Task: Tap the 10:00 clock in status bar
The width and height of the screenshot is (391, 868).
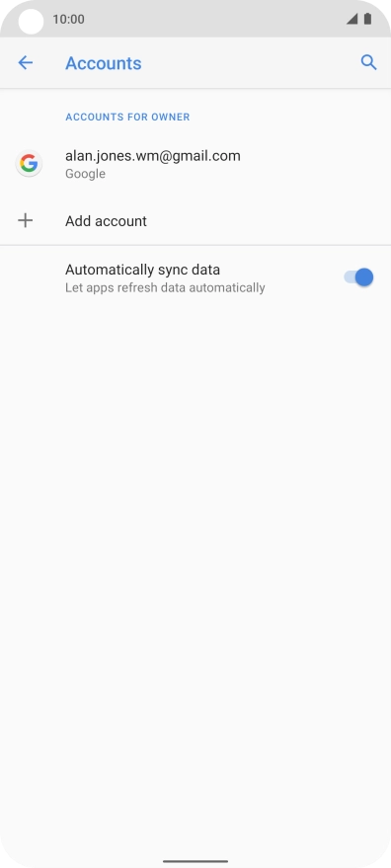Action: pos(69,20)
